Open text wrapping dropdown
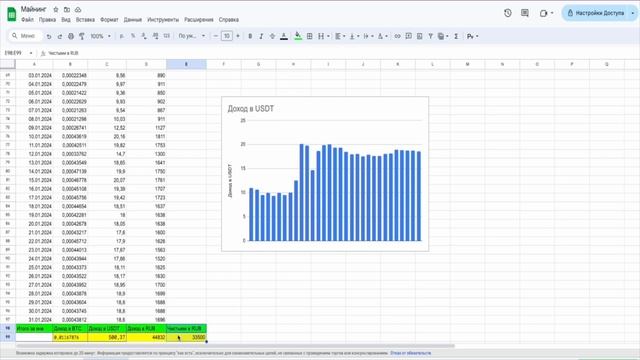The image size is (640, 360). tap(368, 36)
